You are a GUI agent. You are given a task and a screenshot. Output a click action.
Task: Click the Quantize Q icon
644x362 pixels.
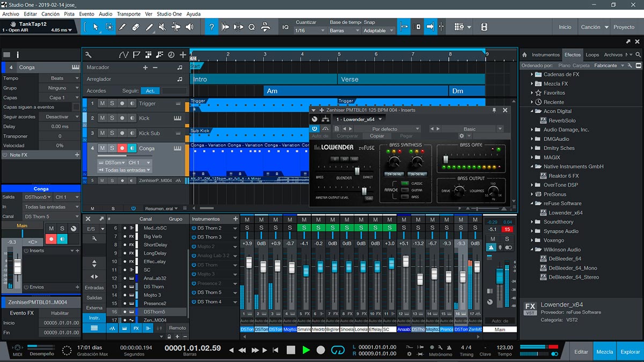(251, 27)
